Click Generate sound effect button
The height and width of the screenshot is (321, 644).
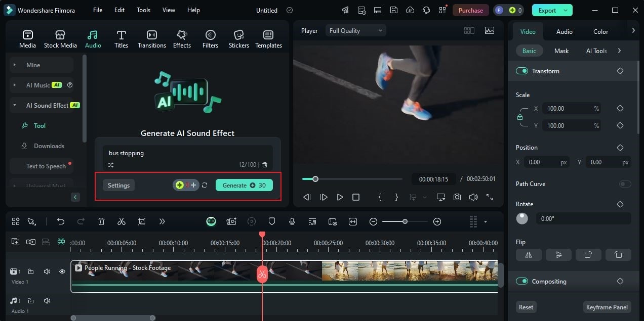(x=244, y=186)
